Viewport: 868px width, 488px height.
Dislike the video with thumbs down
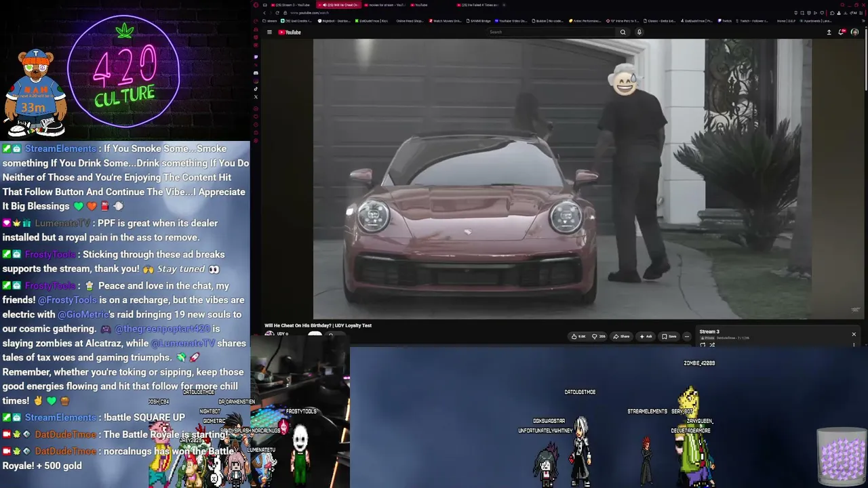(598, 336)
